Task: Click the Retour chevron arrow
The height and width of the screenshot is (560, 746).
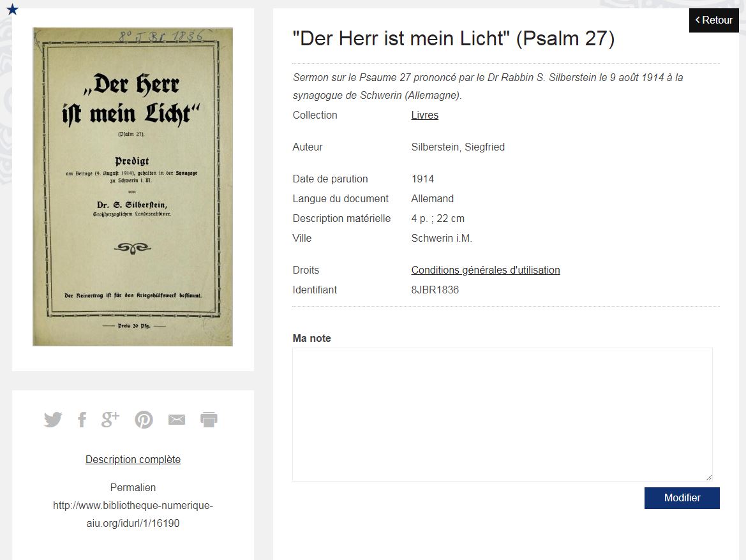Action: click(x=698, y=20)
